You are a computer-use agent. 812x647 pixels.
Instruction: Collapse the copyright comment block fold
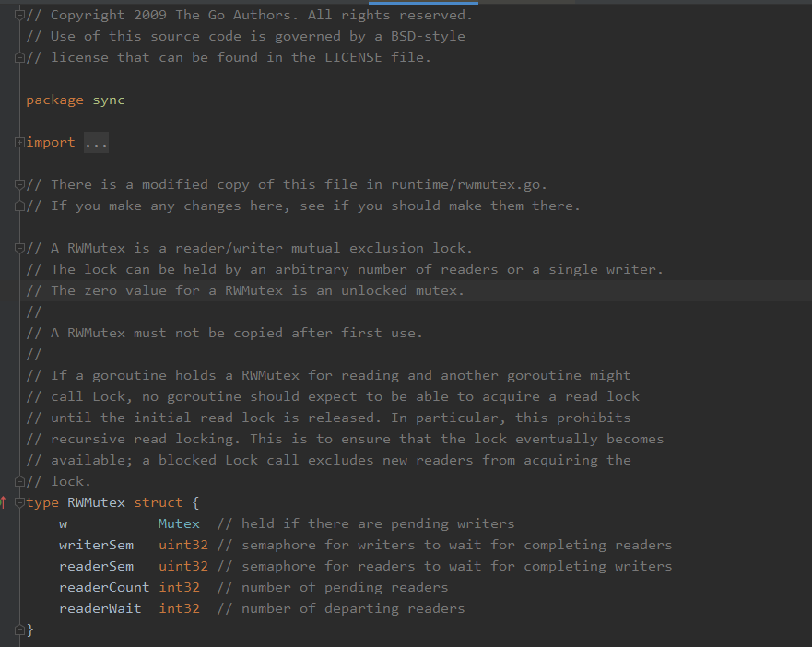(20, 15)
